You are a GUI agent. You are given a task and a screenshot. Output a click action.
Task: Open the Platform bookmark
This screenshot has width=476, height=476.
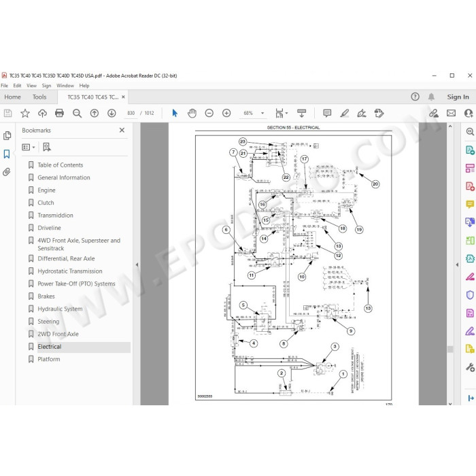tap(48, 360)
